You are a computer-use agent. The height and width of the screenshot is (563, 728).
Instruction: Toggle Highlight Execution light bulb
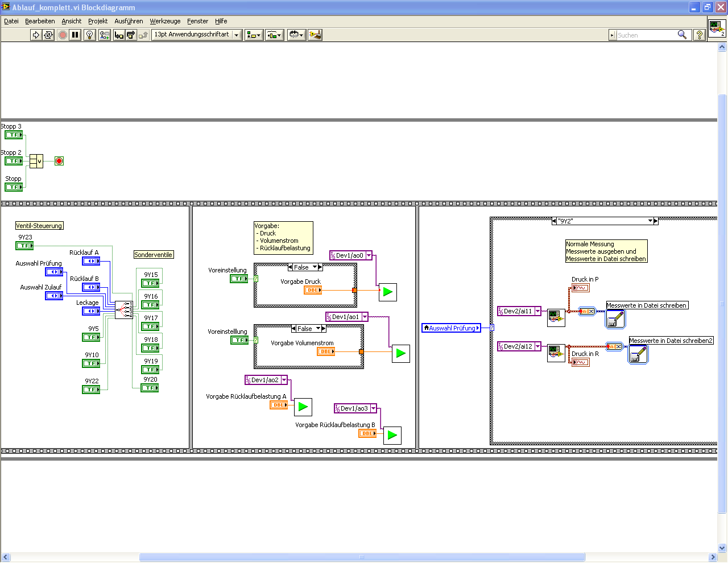click(89, 35)
